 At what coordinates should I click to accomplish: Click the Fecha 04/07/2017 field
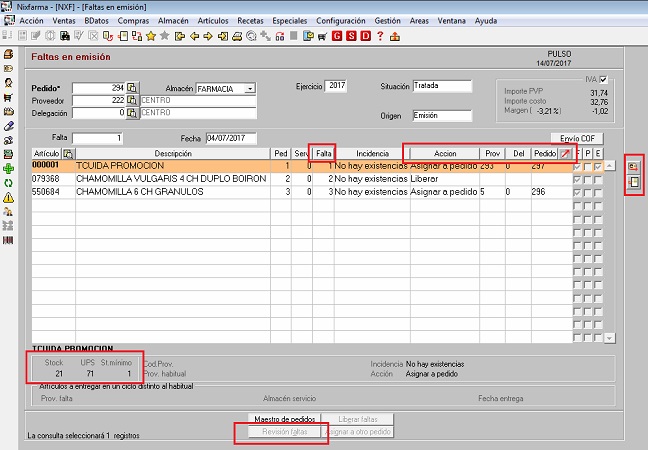[x=231, y=138]
